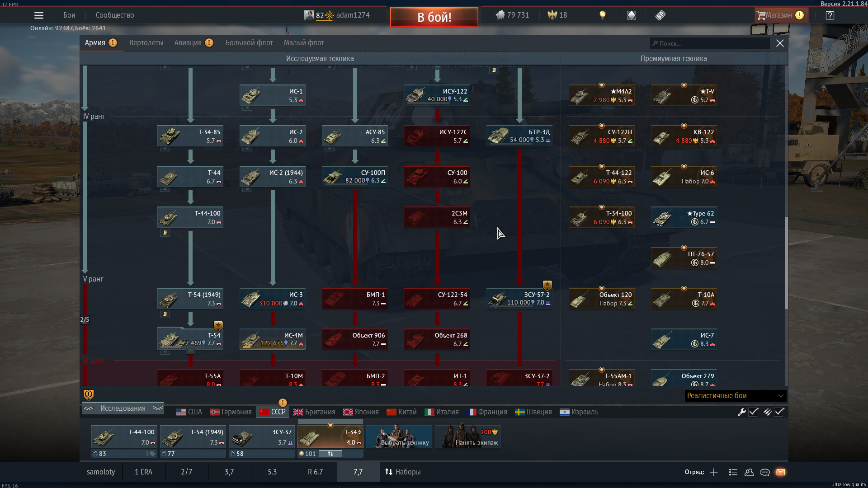Open the Магазин shop button
868x488 pixels.
(x=781, y=15)
